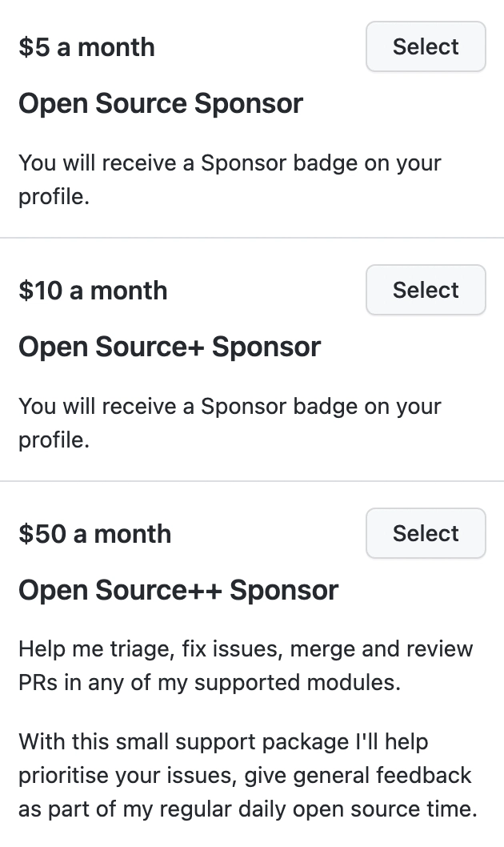Click the "$50 a month" price label
The image size is (504, 847).
(94, 534)
